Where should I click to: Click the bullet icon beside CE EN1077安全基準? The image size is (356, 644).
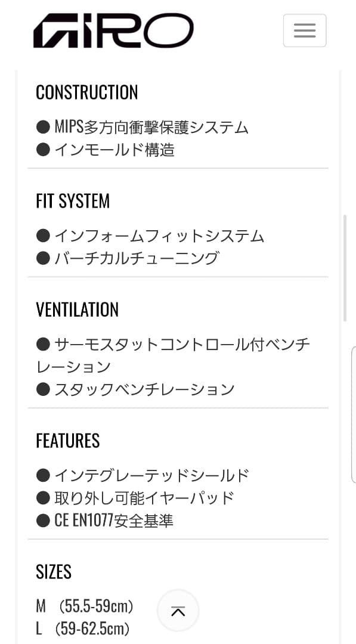pos(43,519)
